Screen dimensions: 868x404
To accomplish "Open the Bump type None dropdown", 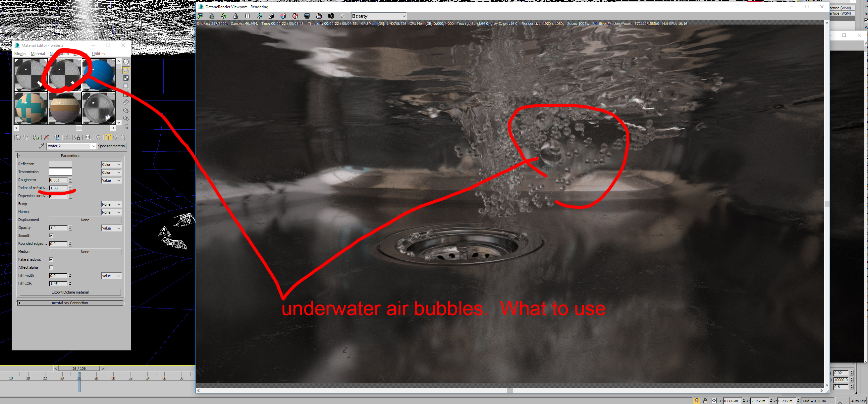I will pos(111,204).
